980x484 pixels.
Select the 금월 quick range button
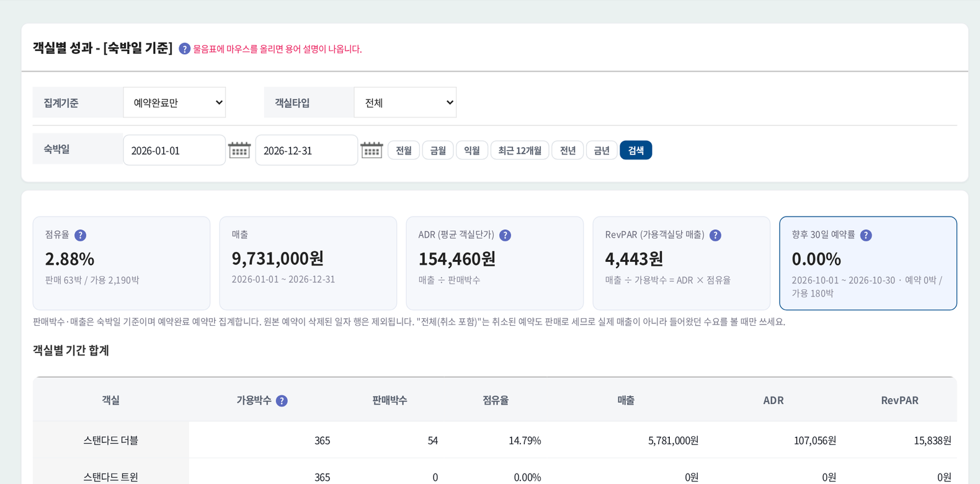[x=438, y=150]
